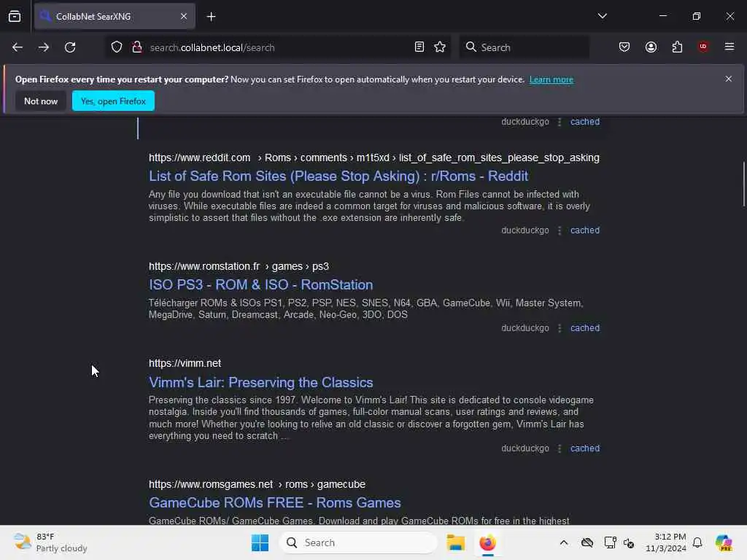
Task: Open the 'Learn more' link in notification
Action: tap(551, 79)
